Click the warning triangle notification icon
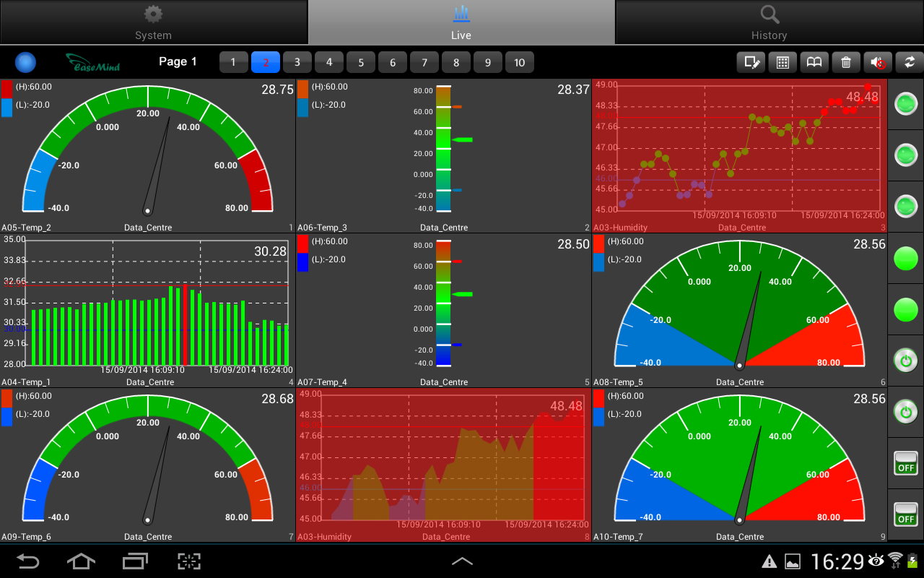Screen dimensions: 924x578 [770, 561]
